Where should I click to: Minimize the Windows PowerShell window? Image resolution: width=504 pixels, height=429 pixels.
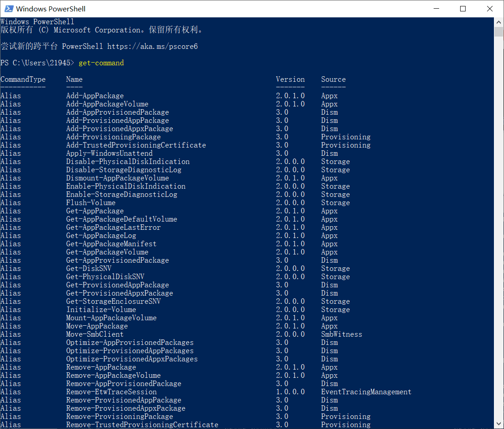coord(436,9)
